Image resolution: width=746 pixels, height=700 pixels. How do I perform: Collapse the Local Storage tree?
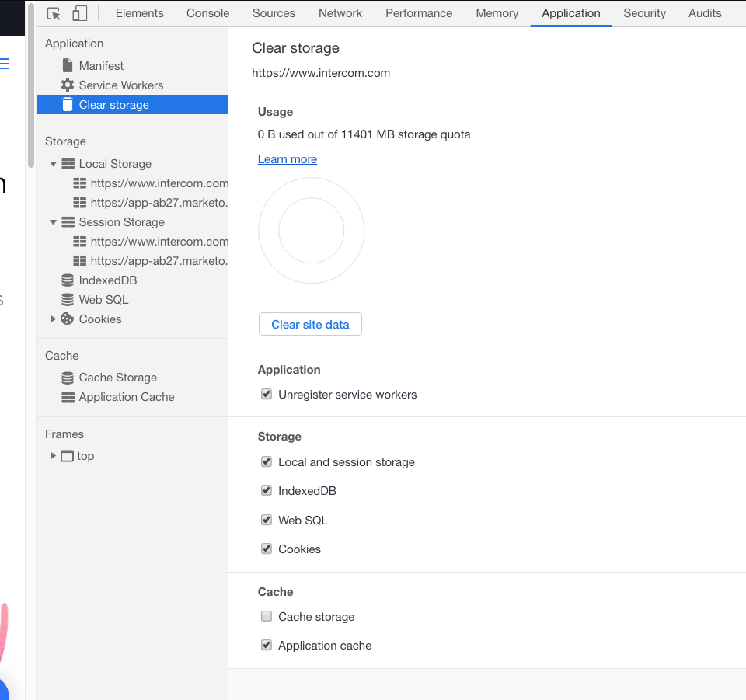tap(54, 164)
